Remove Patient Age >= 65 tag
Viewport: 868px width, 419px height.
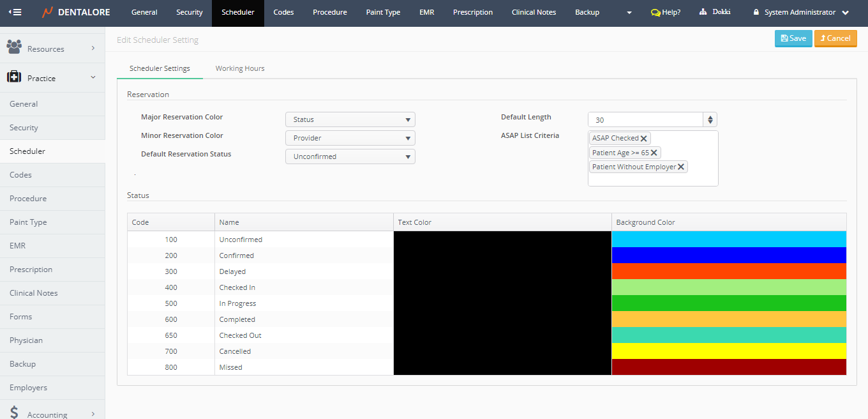(x=654, y=153)
